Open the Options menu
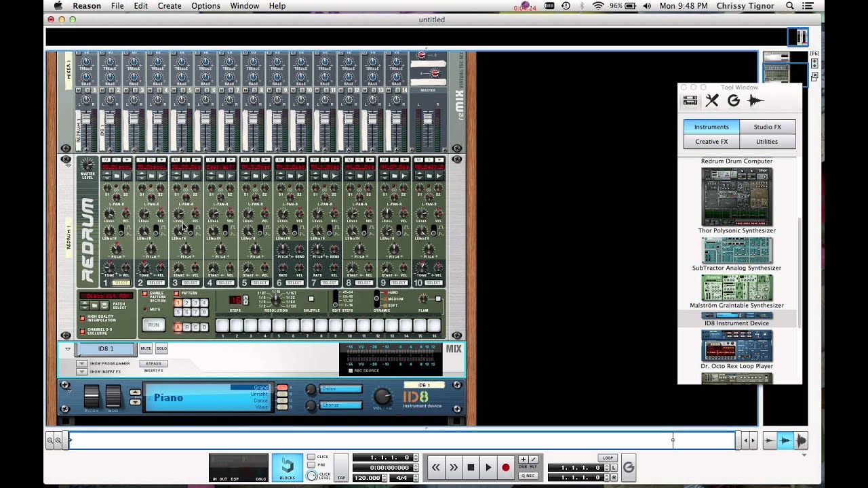This screenshot has height=488, width=868. (205, 5)
